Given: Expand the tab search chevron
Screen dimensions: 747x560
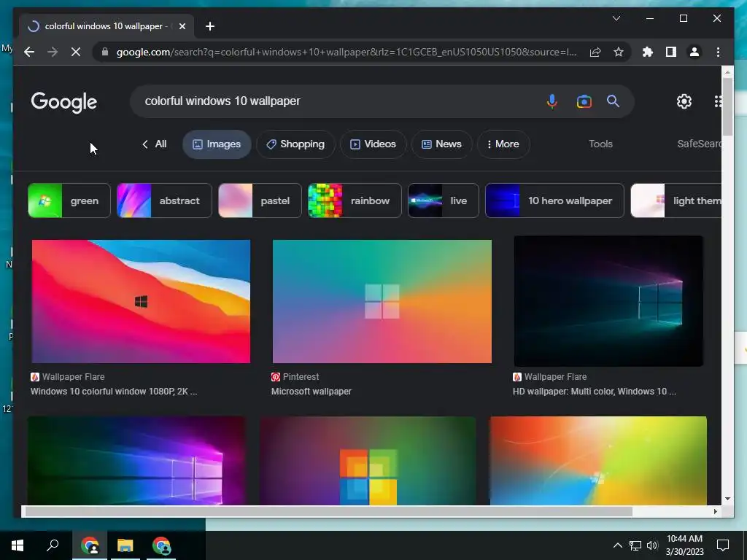Looking at the screenshot, I should (x=616, y=18).
